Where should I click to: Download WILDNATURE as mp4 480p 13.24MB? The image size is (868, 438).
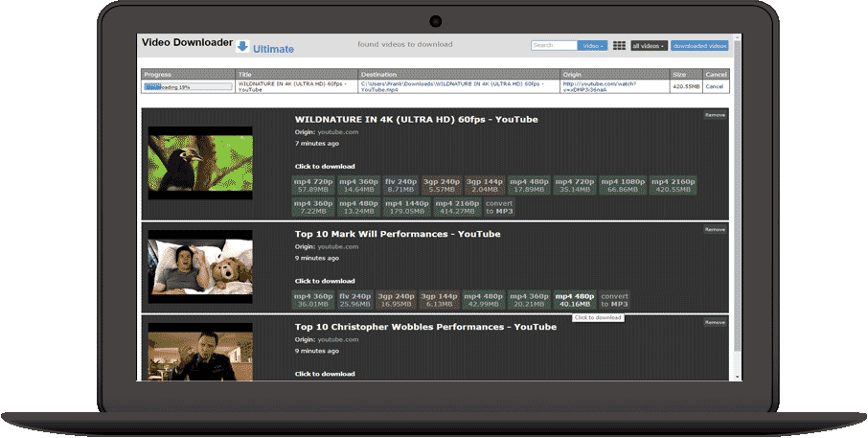coord(358,207)
